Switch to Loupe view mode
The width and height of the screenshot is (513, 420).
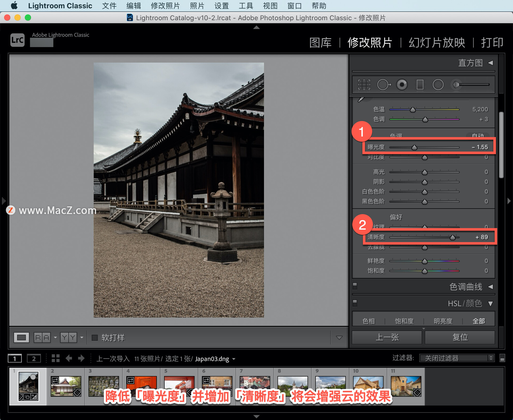point(21,337)
